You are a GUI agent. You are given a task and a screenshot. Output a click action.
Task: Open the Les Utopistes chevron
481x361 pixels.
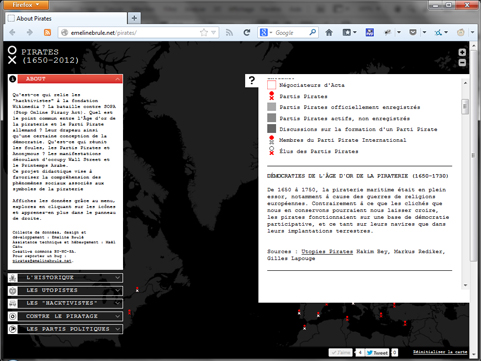pyautogui.click(x=117, y=290)
